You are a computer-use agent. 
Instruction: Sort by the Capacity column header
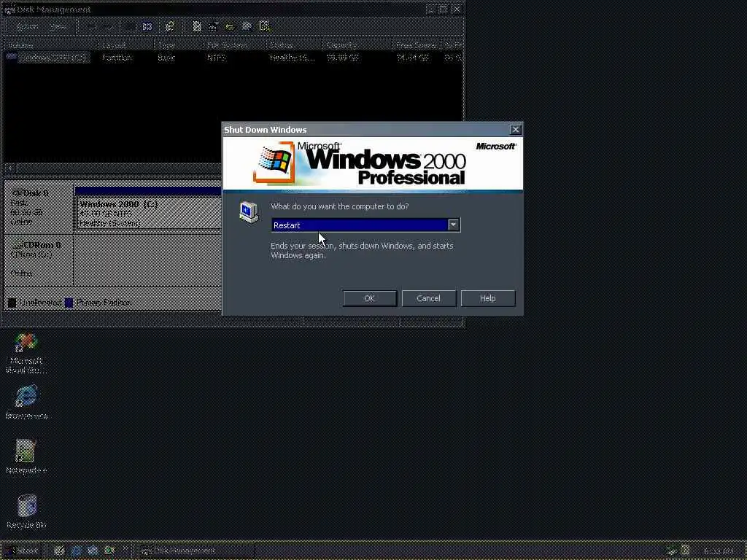tap(357, 45)
